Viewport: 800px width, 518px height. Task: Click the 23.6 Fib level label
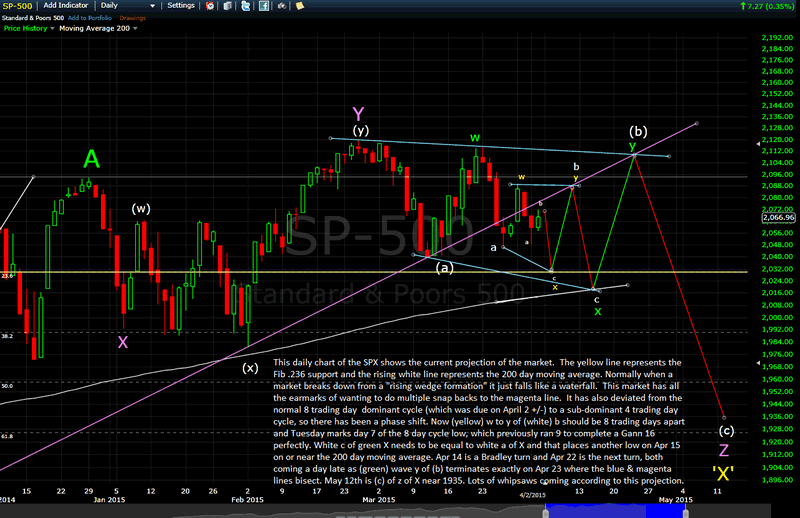coord(7,276)
